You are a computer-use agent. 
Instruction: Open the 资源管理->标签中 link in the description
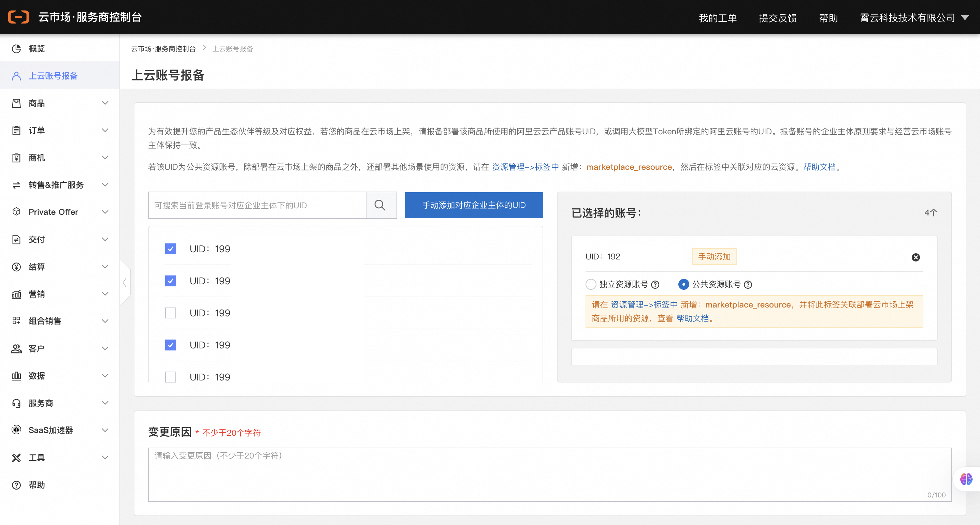click(x=525, y=167)
